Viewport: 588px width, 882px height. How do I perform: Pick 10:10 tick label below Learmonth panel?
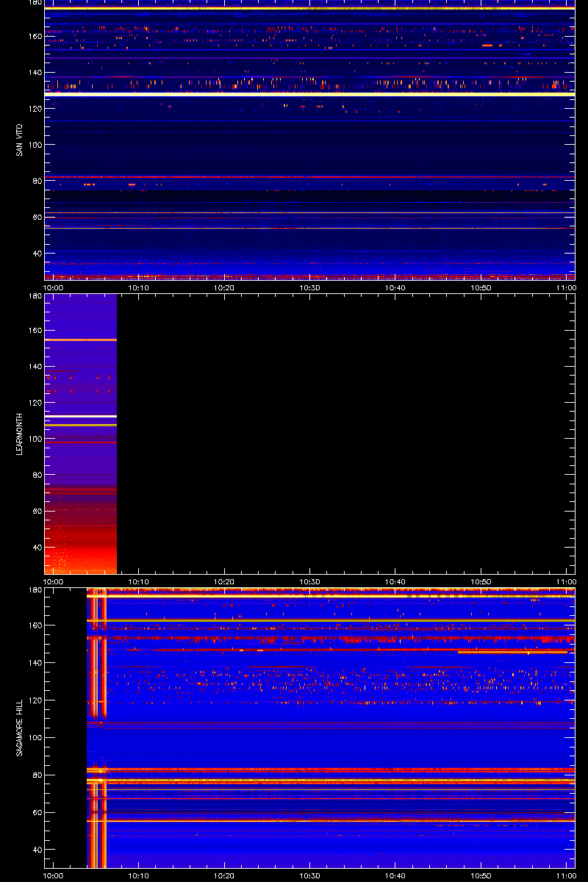(x=139, y=581)
